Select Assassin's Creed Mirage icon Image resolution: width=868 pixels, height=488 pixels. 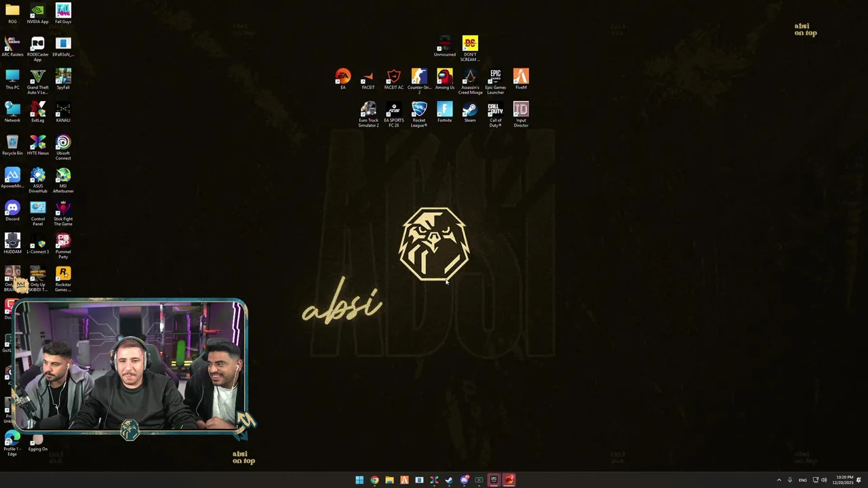pyautogui.click(x=470, y=81)
